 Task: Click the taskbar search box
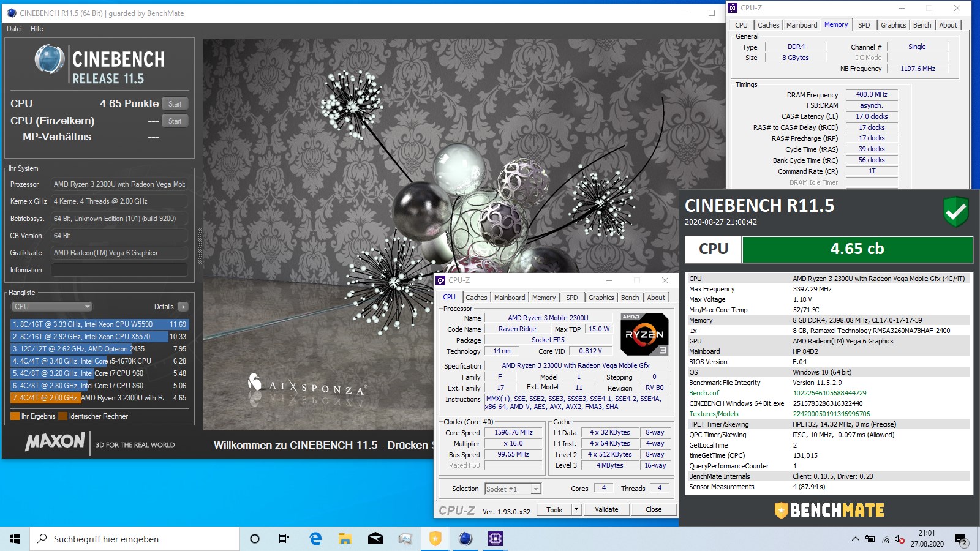pyautogui.click(x=135, y=539)
